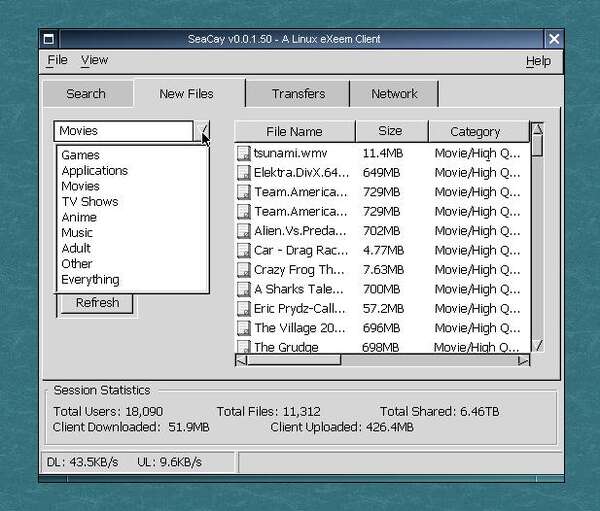The image size is (600, 511).
Task: Click the Client Downloaded: 51.9MB statistic
Action: pyautogui.click(x=131, y=427)
